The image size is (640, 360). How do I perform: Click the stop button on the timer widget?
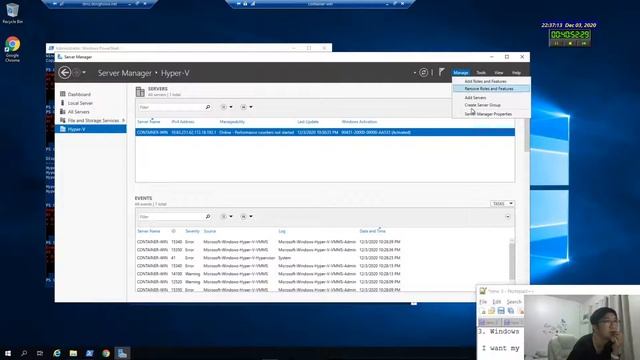pyautogui.click(x=570, y=43)
